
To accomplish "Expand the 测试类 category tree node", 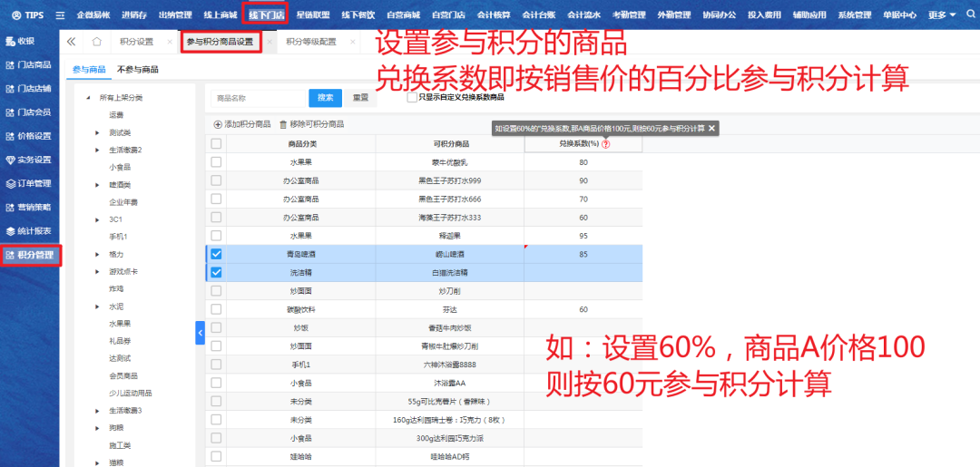I will click(97, 132).
